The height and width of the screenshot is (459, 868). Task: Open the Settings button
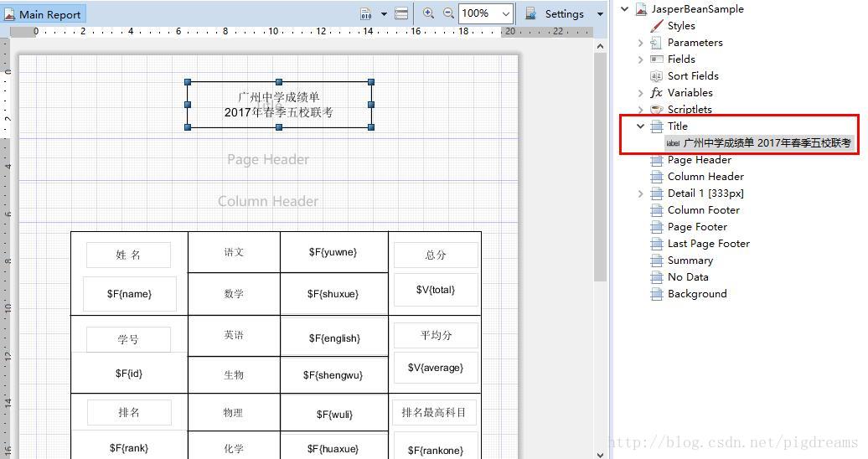[x=564, y=14]
